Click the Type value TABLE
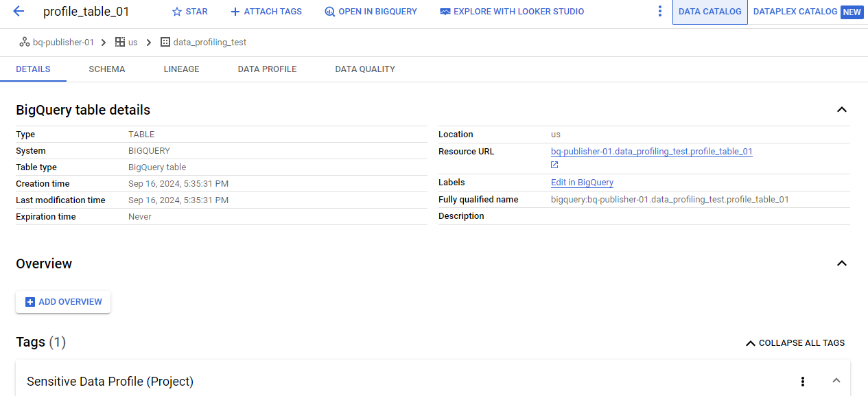 click(x=141, y=135)
